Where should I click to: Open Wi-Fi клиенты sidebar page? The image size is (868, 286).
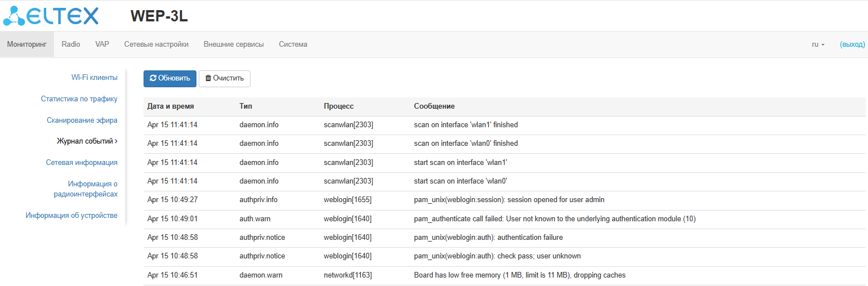(x=94, y=78)
